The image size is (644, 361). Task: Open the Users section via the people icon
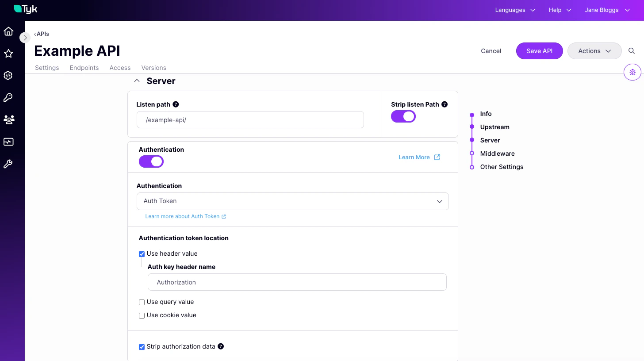click(x=8, y=119)
